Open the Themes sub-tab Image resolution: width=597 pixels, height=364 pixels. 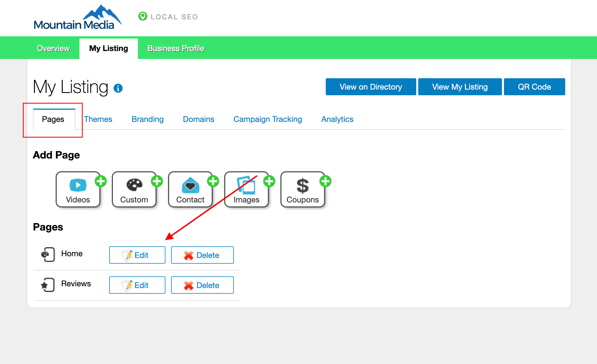98,119
